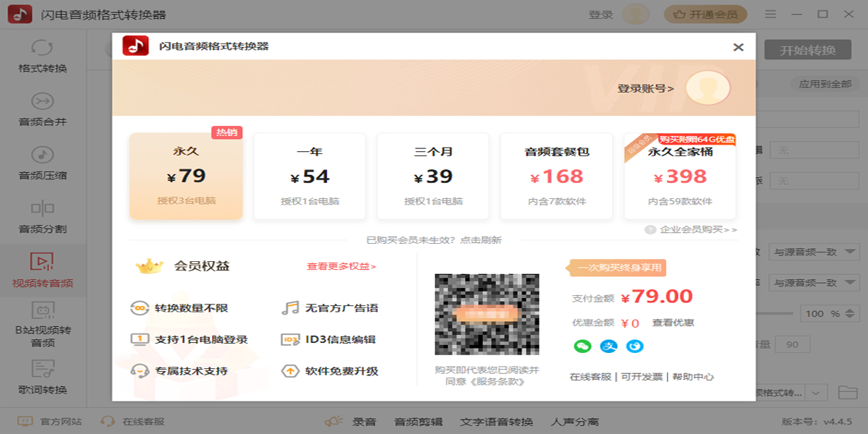Click the 支持1台电脑登录 benefit icon
This screenshot has height=434, width=868.
coord(140,339)
